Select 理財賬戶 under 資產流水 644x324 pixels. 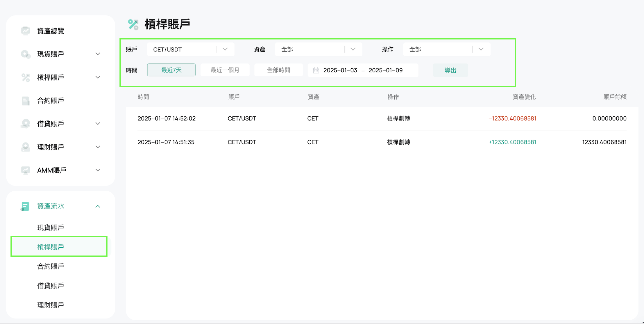tap(51, 305)
